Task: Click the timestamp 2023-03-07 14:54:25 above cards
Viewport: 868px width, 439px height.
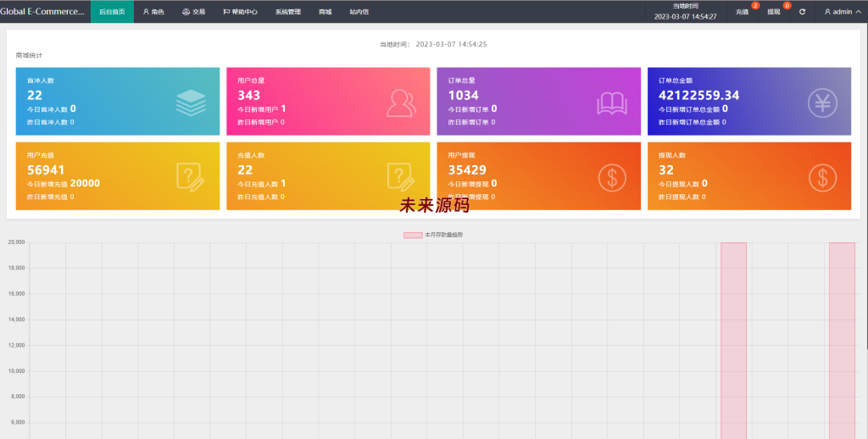Action: [451, 44]
